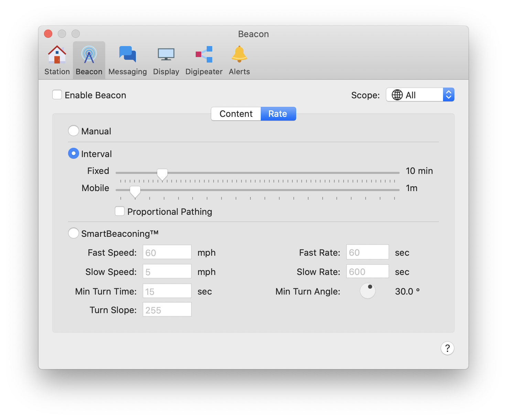The image size is (507, 420).
Task: Choose the SmartBeaconing radio button
Action: tap(74, 233)
